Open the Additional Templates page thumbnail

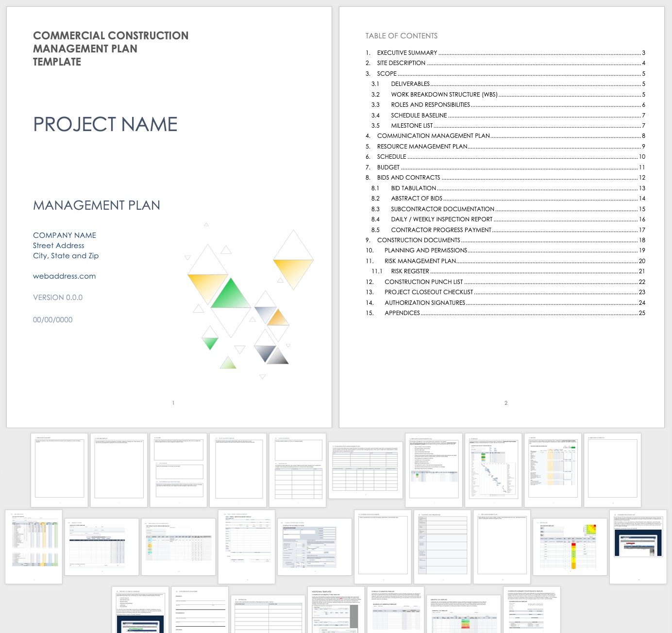336,610
